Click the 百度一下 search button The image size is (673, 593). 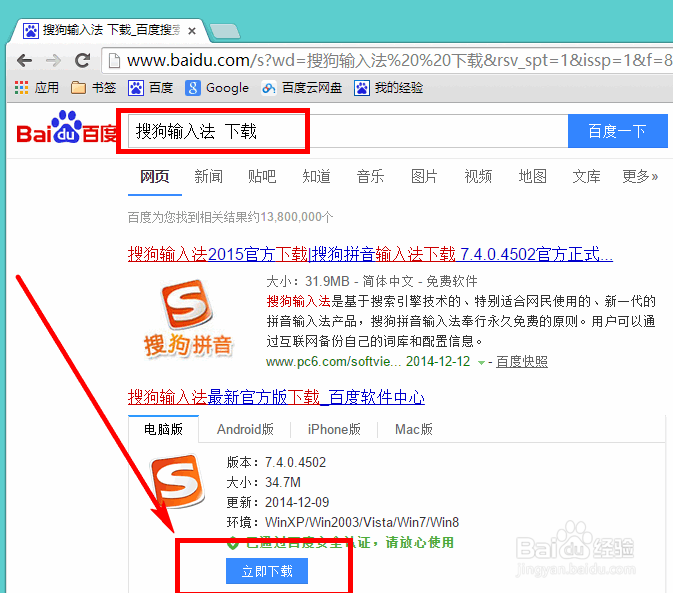point(617,131)
